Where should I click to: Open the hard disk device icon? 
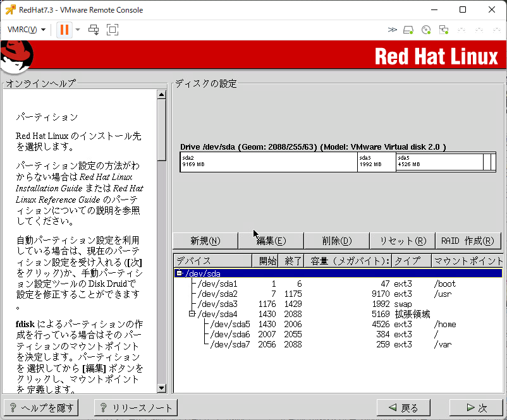(408, 30)
